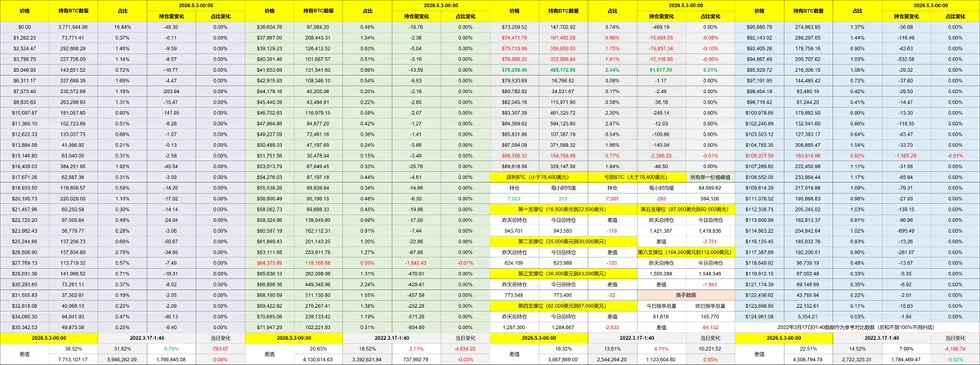
Task: Select the $71,947.29 price cell
Action: [x=270, y=326]
